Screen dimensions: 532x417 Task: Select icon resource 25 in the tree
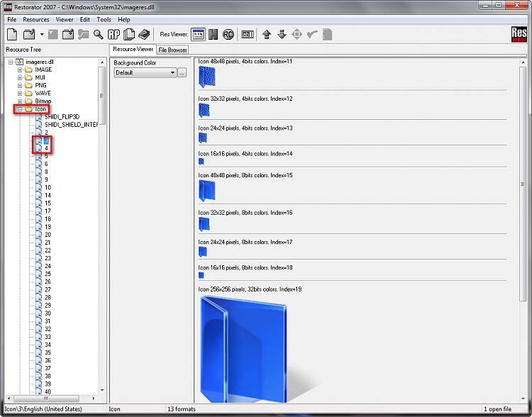pyautogui.click(x=48, y=274)
